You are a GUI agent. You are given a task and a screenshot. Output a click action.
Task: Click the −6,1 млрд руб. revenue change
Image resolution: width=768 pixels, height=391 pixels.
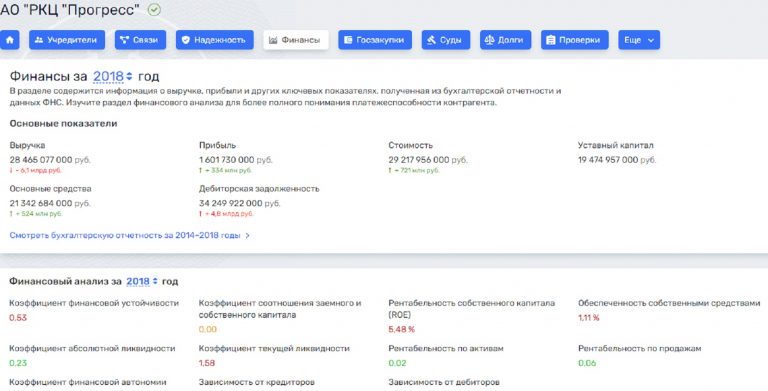tap(36, 171)
